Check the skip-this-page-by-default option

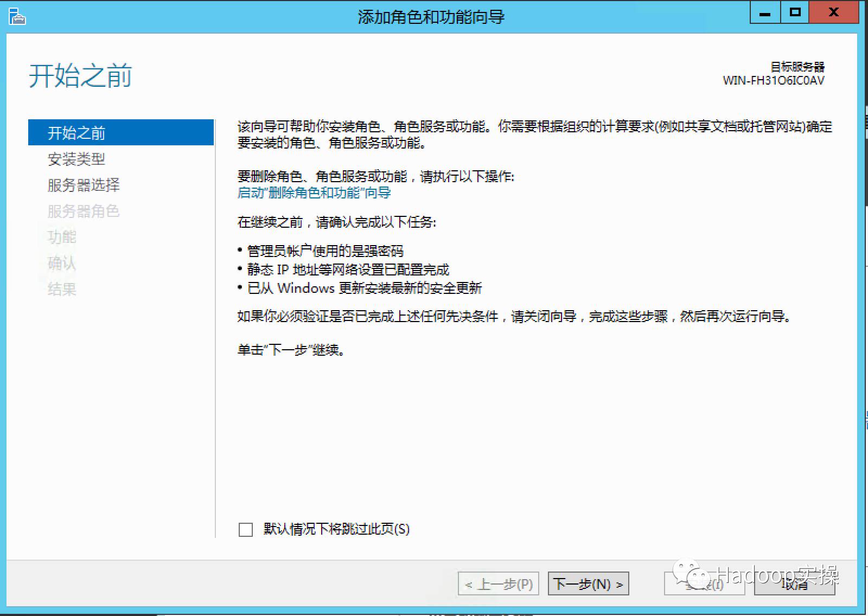click(x=246, y=530)
